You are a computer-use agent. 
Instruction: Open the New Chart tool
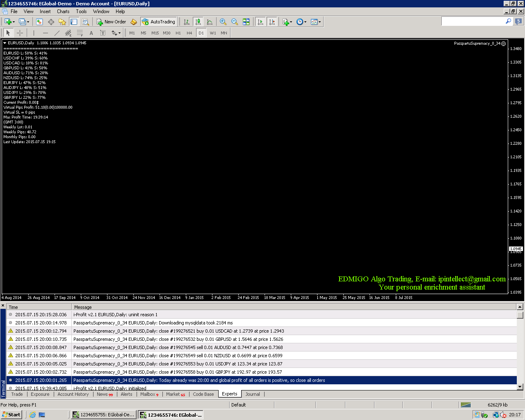[x=8, y=22]
